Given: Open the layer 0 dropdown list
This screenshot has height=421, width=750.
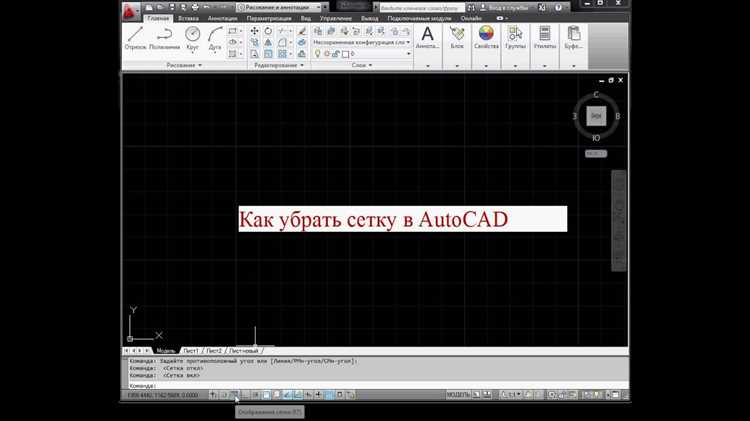Looking at the screenshot, I should (363, 54).
